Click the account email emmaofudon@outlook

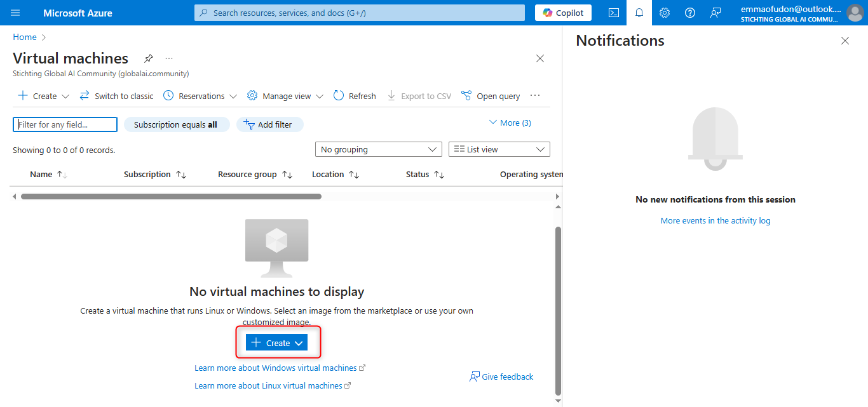click(791, 10)
